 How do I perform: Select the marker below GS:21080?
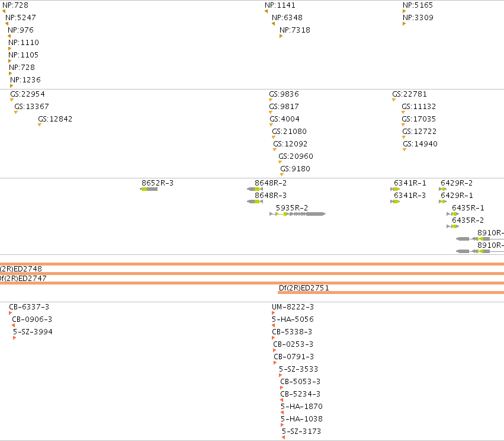pos(274,138)
